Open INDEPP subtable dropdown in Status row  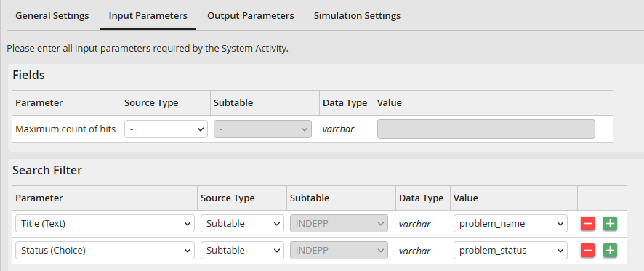(x=339, y=251)
